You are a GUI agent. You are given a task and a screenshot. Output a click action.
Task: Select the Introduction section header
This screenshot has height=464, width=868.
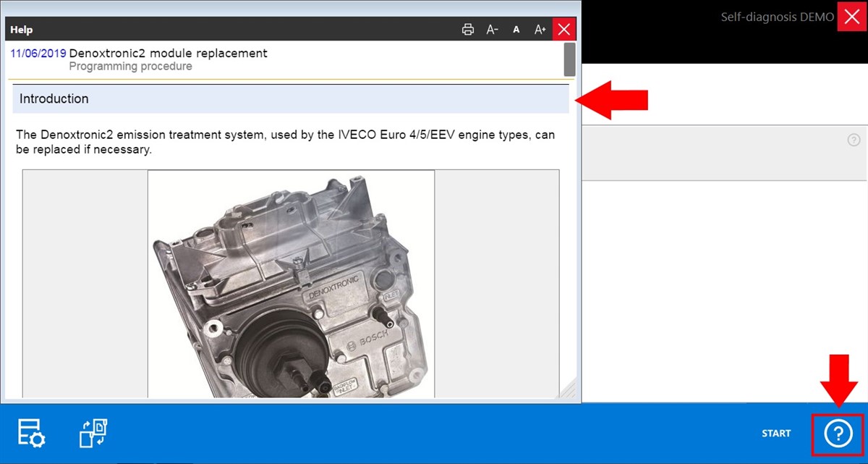pos(291,99)
